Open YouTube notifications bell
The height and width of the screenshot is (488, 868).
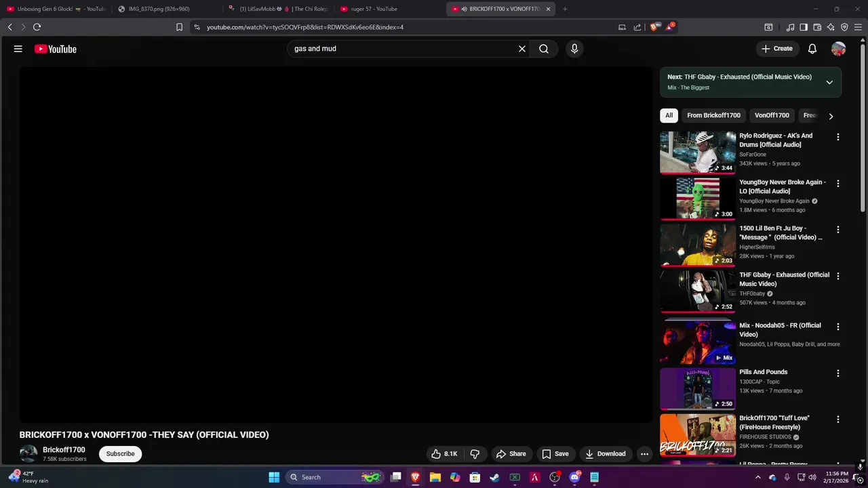click(x=812, y=49)
